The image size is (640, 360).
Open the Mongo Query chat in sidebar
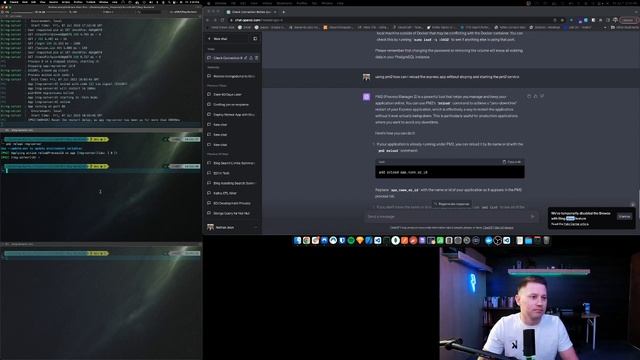pyautogui.click(x=233, y=213)
